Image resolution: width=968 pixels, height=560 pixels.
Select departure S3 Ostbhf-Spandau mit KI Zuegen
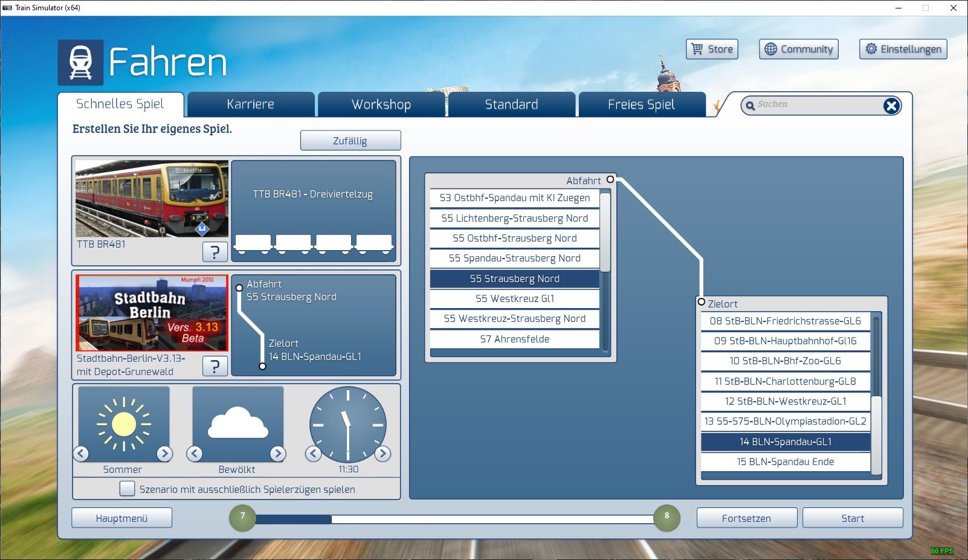coord(515,198)
